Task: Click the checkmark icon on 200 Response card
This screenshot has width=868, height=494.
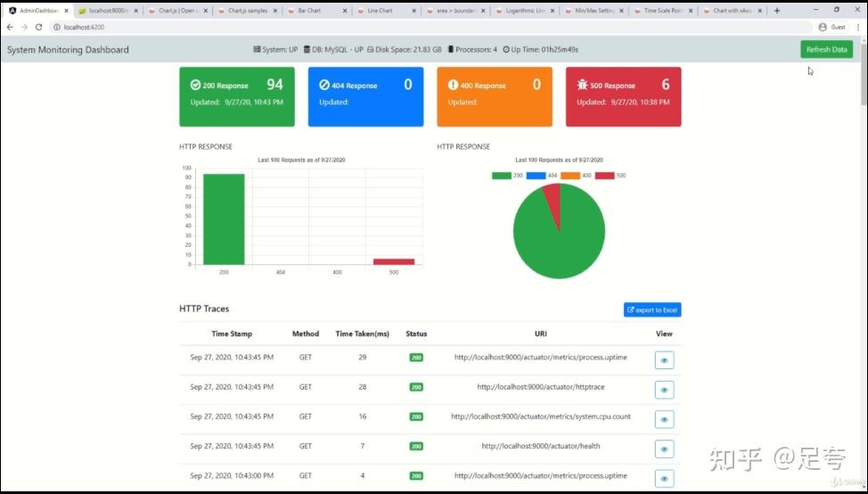Action: 195,85
